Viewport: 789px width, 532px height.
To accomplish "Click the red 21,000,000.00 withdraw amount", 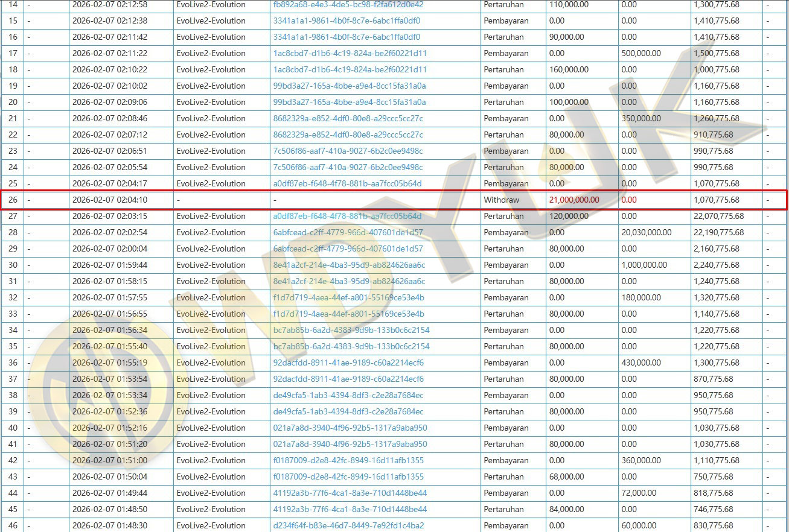I will (x=574, y=200).
